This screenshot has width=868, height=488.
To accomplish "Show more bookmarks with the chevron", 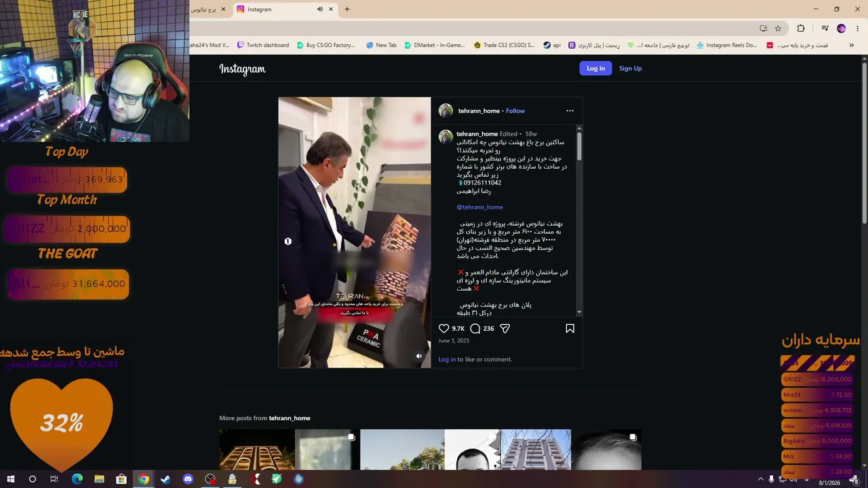I will (852, 45).
